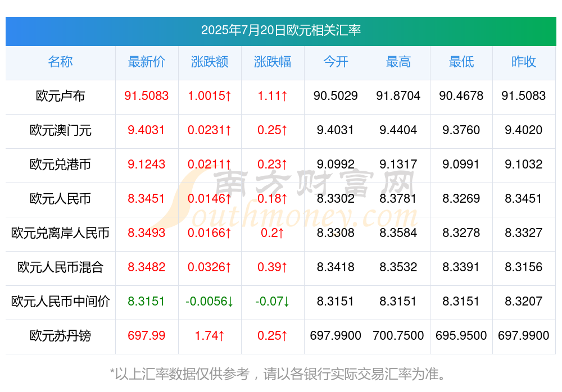
Task: Click latest price 8.3482
Action: point(147,267)
